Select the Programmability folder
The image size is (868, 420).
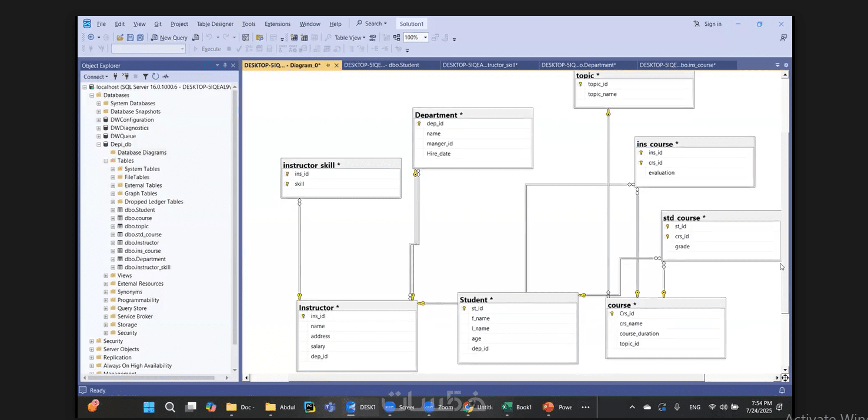click(138, 300)
